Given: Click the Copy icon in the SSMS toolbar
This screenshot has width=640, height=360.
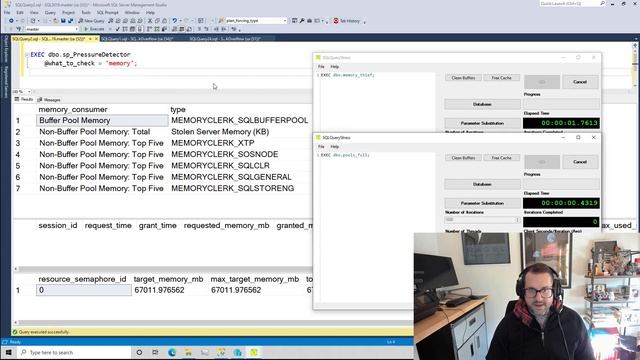Looking at the screenshot, I should pos(157,20).
